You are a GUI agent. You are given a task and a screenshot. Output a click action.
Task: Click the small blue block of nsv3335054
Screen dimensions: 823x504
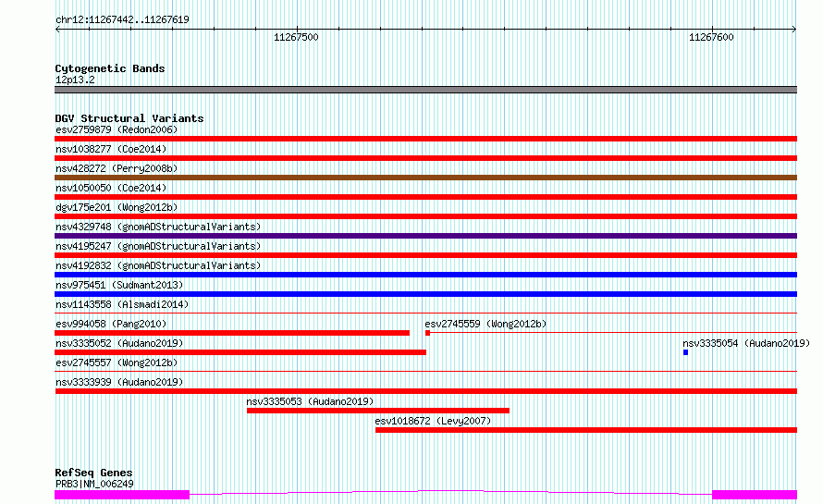point(685,352)
